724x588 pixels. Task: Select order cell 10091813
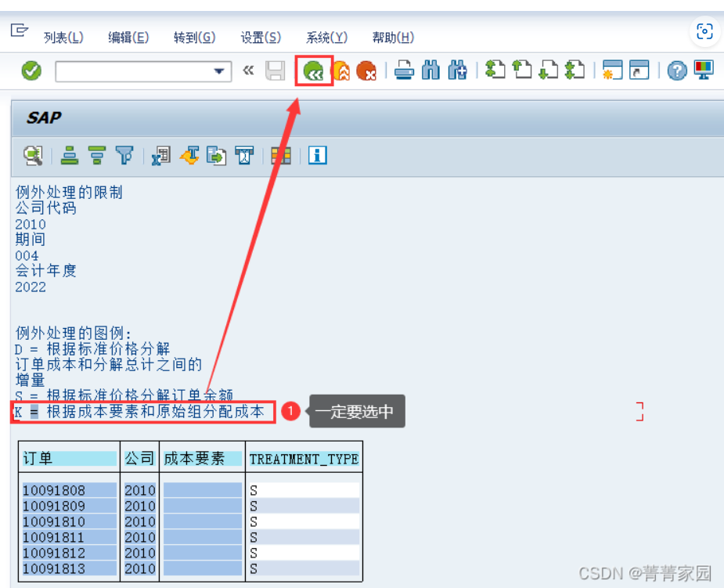click(x=70, y=568)
